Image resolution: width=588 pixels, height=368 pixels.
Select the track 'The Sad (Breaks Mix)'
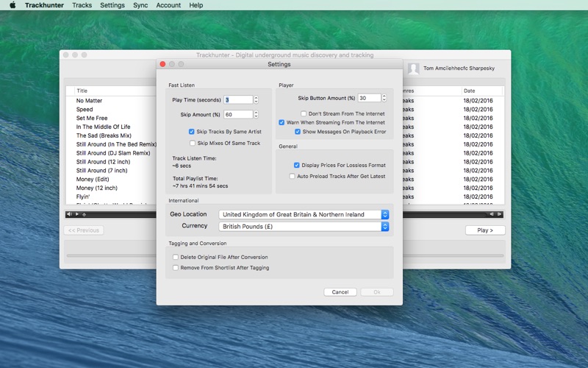pyautogui.click(x=104, y=135)
